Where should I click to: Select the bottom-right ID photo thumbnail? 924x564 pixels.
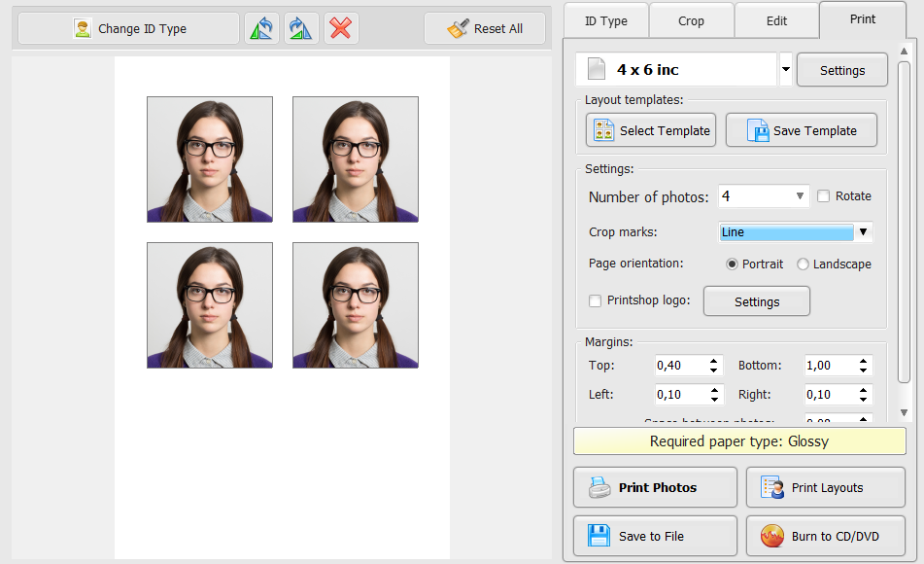(x=356, y=305)
